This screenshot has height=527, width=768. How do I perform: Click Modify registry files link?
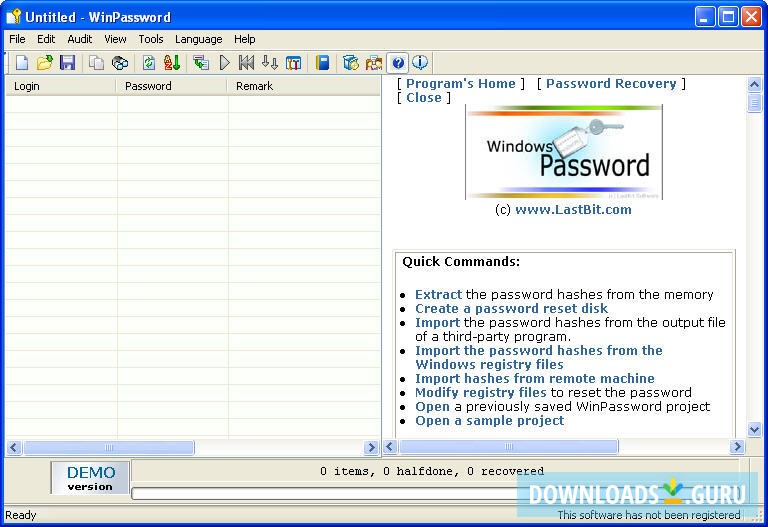pos(480,392)
